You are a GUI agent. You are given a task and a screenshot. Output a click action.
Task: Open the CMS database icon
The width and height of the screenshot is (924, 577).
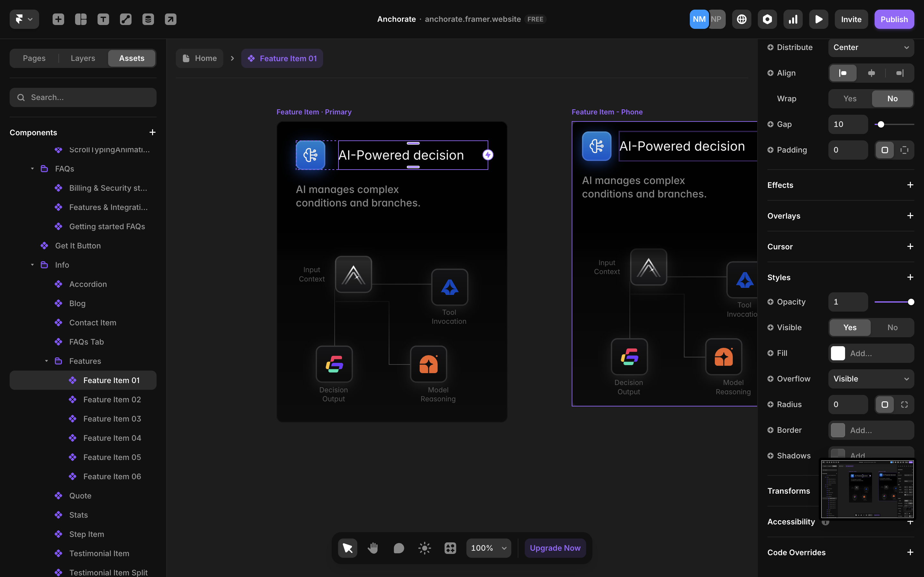(x=148, y=19)
